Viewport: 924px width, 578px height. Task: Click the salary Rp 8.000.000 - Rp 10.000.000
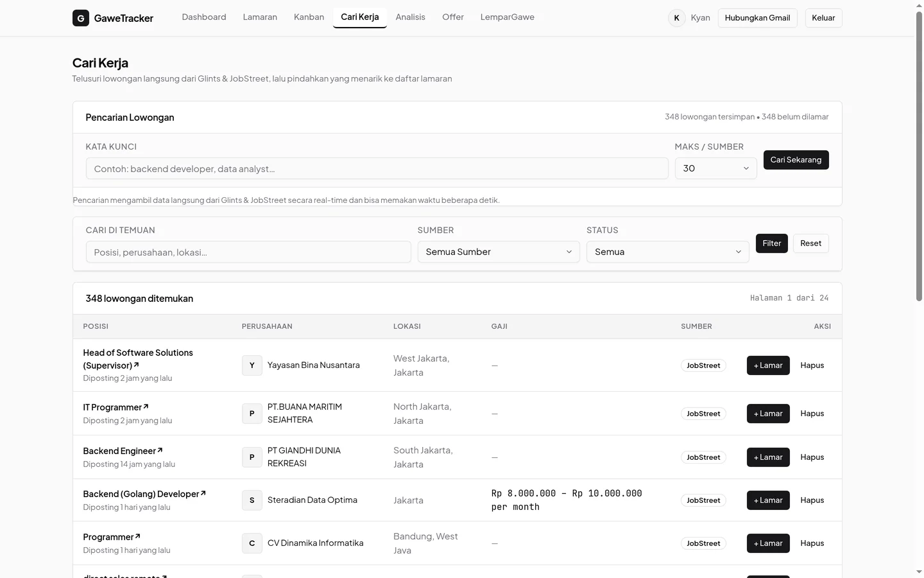click(x=567, y=500)
